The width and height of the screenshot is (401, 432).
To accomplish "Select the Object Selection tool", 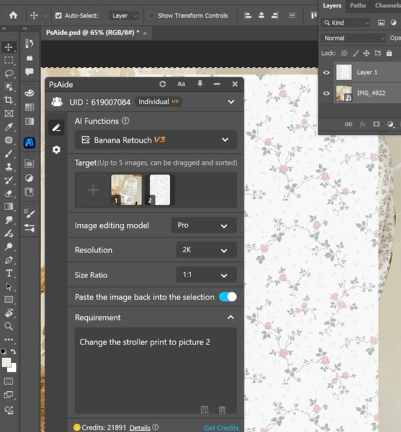I will (x=9, y=87).
